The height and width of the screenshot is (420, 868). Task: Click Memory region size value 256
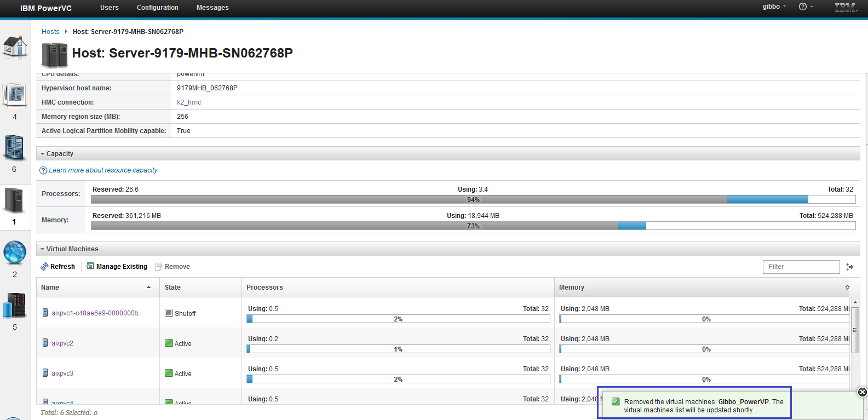pos(182,117)
